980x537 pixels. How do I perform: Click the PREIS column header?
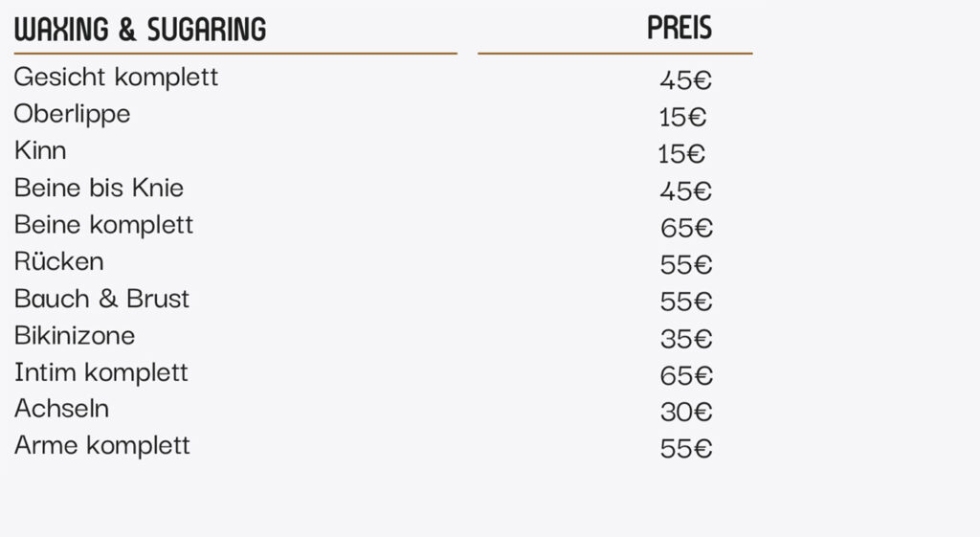679,28
